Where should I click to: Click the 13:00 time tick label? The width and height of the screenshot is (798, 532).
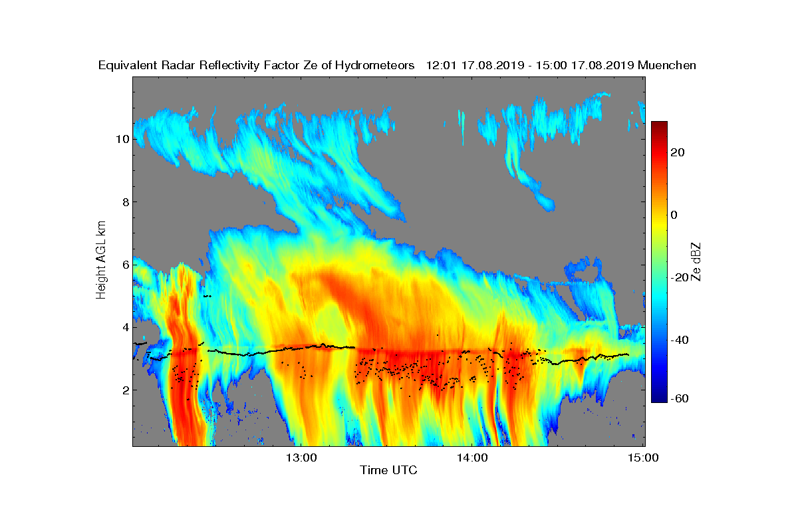[x=301, y=458]
